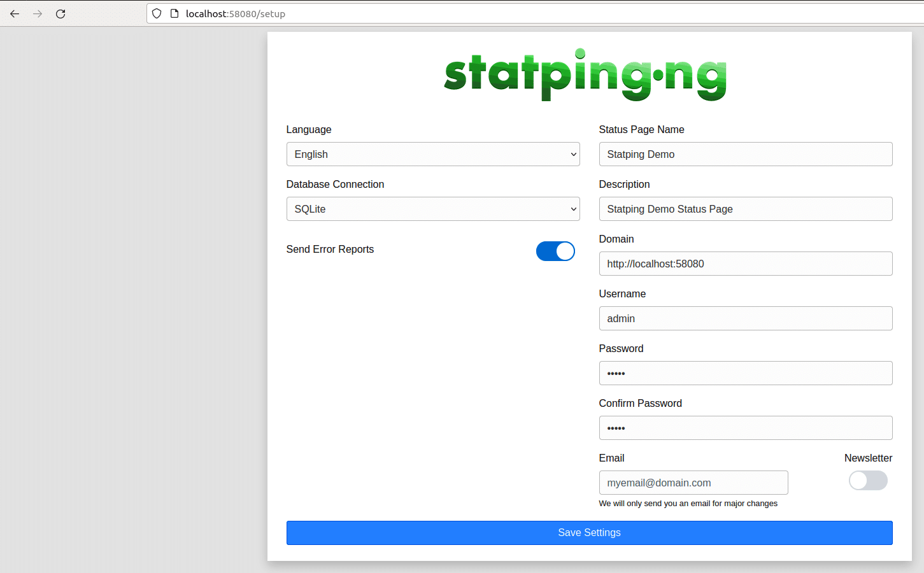Click the Domain label
The image size is (924, 573).
pos(616,239)
